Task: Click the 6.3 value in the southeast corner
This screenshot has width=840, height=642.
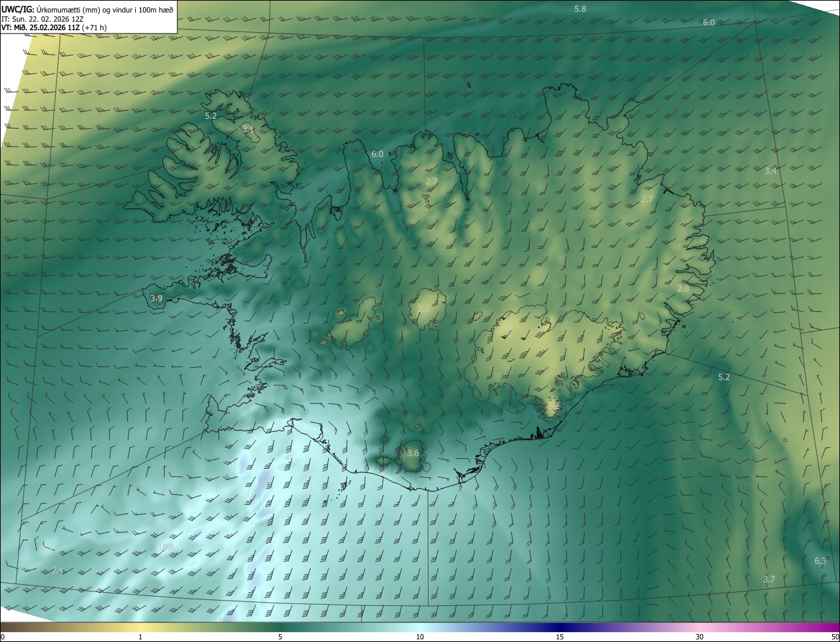Action: (x=820, y=561)
